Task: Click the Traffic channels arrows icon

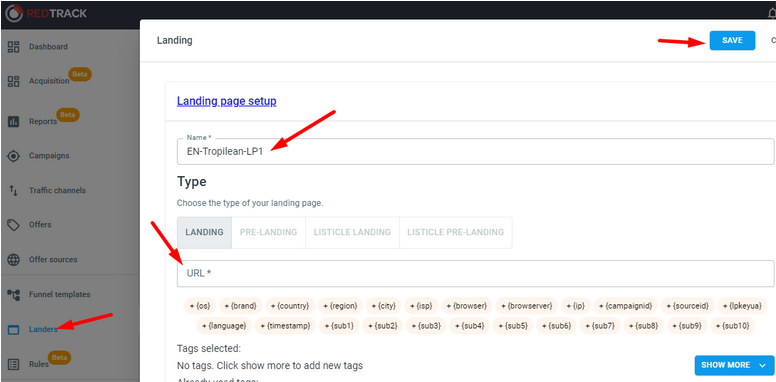Action: (14, 191)
